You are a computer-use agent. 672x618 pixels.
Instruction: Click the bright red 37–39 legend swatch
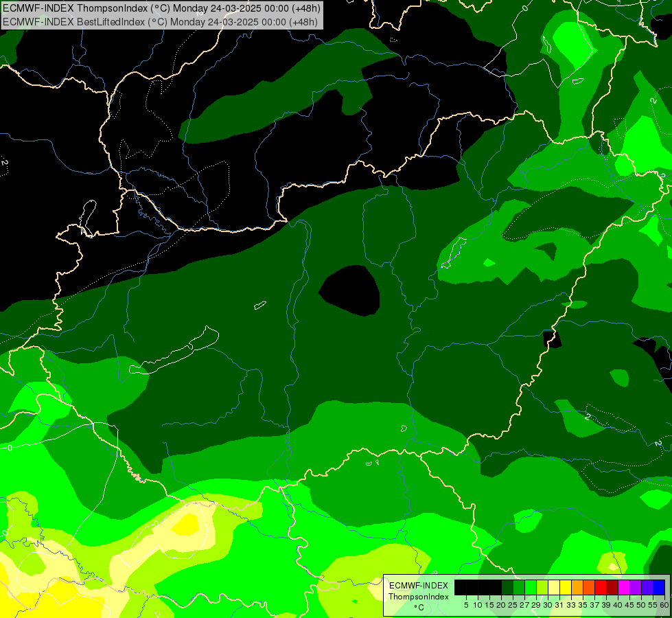[601, 587]
